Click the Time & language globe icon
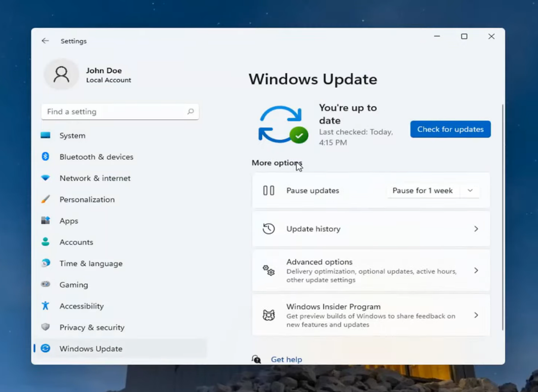 [45, 263]
